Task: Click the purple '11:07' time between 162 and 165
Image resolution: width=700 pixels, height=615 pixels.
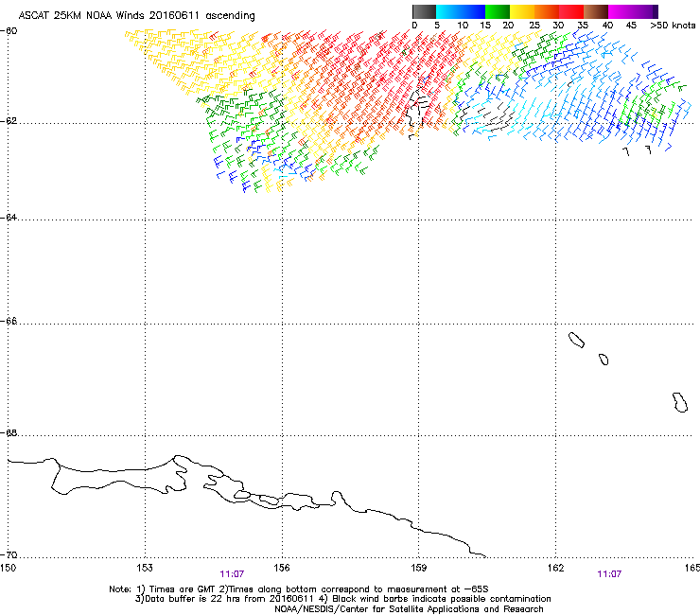Action: click(x=609, y=574)
